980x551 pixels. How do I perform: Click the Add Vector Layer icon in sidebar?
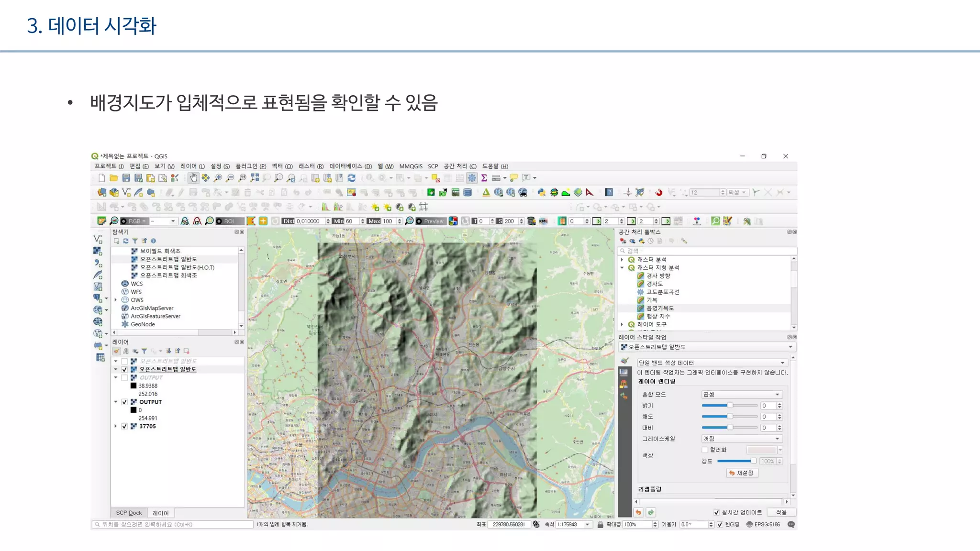coord(98,239)
